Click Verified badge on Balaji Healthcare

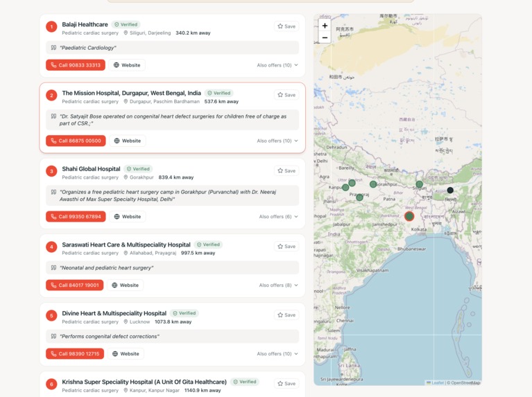[x=126, y=24]
